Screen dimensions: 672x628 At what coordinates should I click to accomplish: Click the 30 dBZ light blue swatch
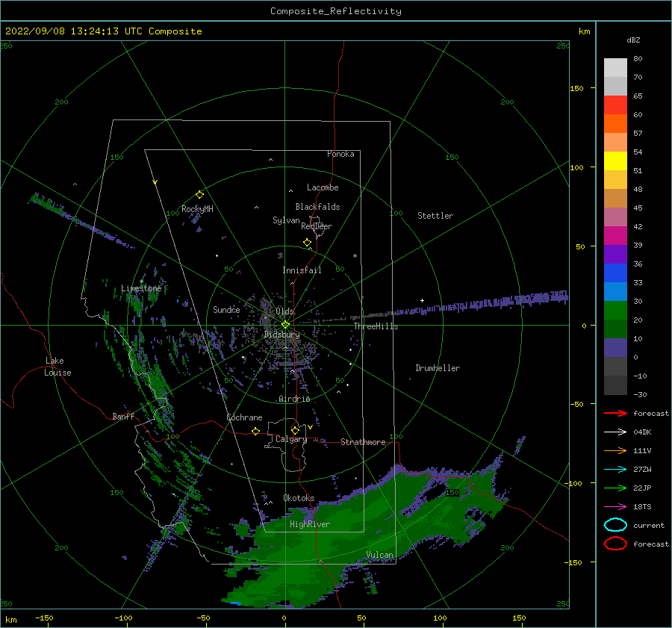(x=615, y=291)
